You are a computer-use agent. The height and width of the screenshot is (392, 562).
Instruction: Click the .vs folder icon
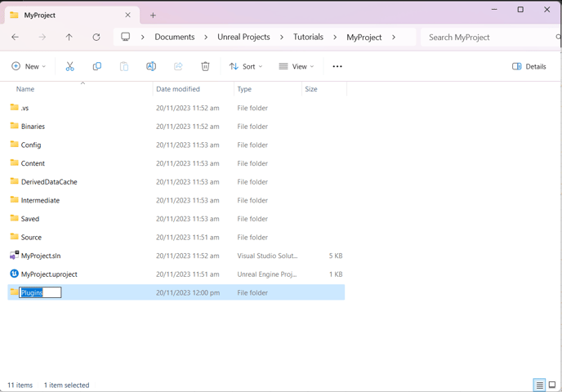pyautogui.click(x=15, y=107)
